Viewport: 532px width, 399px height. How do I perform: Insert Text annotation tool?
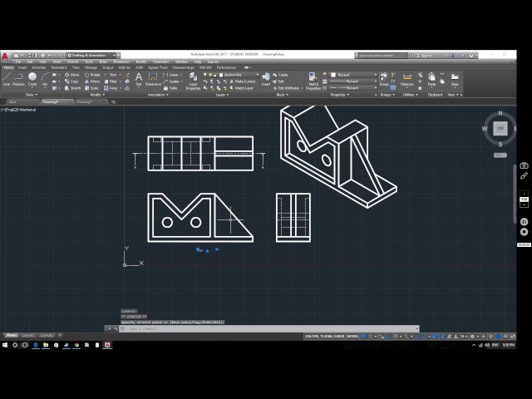[139, 80]
